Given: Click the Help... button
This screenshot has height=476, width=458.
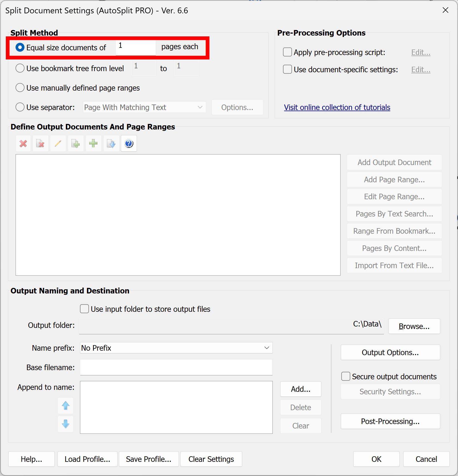Looking at the screenshot, I should click(x=31, y=459).
